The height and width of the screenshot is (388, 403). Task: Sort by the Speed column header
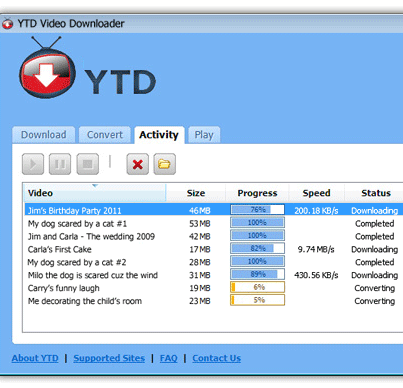click(x=317, y=193)
